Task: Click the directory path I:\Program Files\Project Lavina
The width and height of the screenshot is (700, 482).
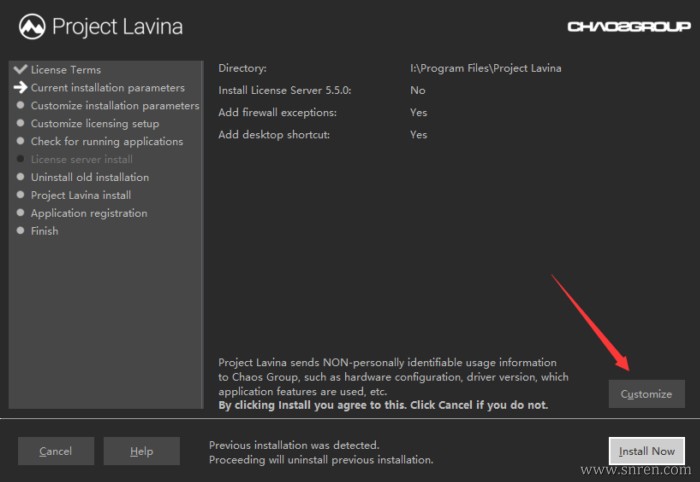Action: (x=486, y=68)
